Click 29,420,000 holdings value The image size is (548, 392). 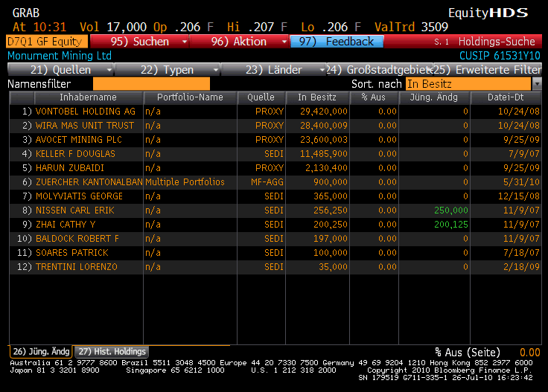(x=324, y=112)
